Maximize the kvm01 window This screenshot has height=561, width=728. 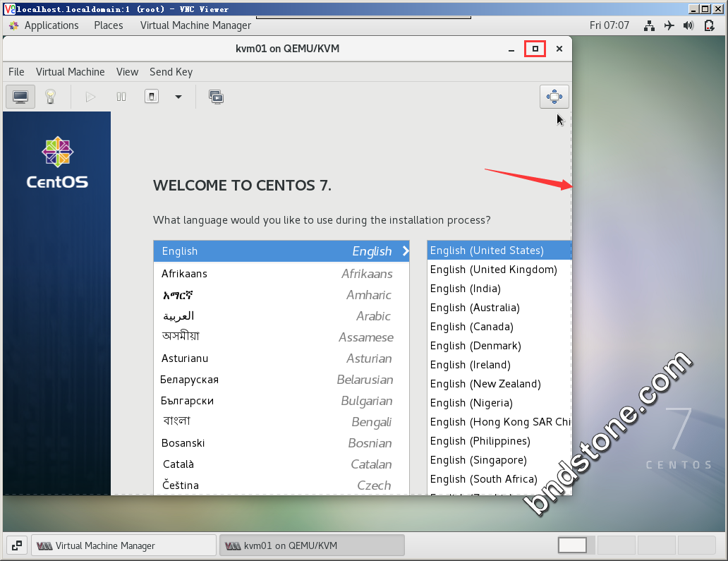pos(535,49)
